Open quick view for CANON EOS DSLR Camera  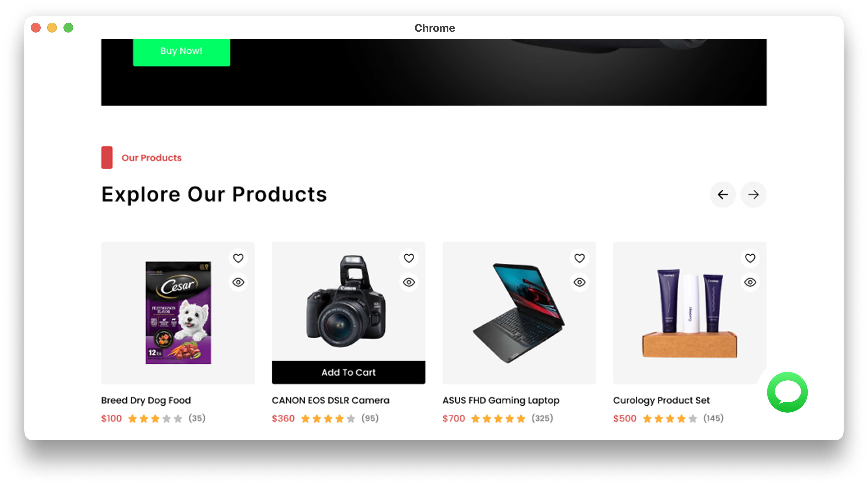pyautogui.click(x=408, y=282)
